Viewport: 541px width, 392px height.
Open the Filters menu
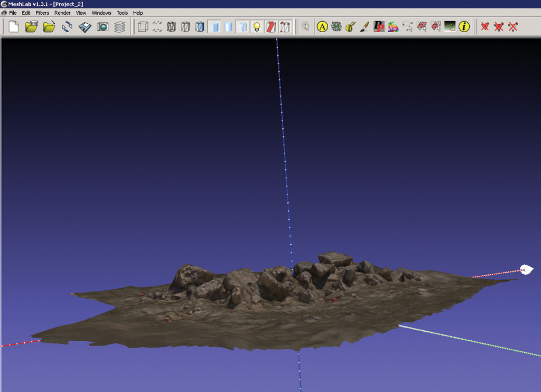pyautogui.click(x=42, y=13)
